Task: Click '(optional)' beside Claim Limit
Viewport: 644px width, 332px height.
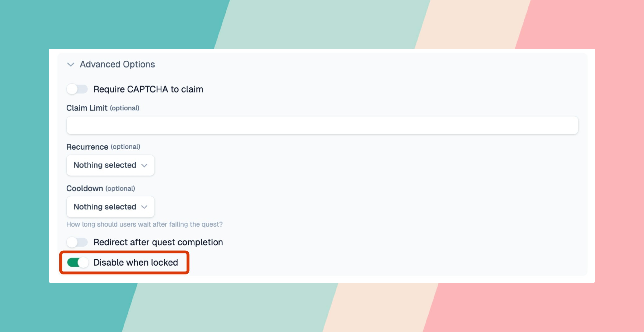Action: tap(124, 108)
